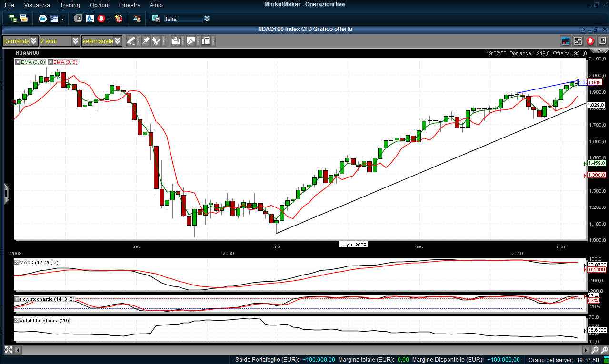
Task: Remove the MACD (12, 26, 9) indicator
Action: coord(17,262)
